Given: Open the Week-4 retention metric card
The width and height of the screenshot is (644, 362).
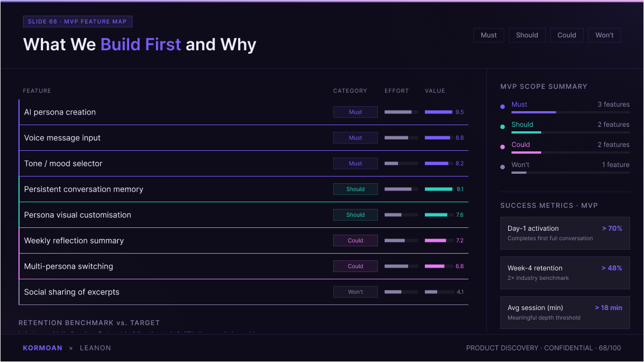Looking at the screenshot, I should pos(565,273).
